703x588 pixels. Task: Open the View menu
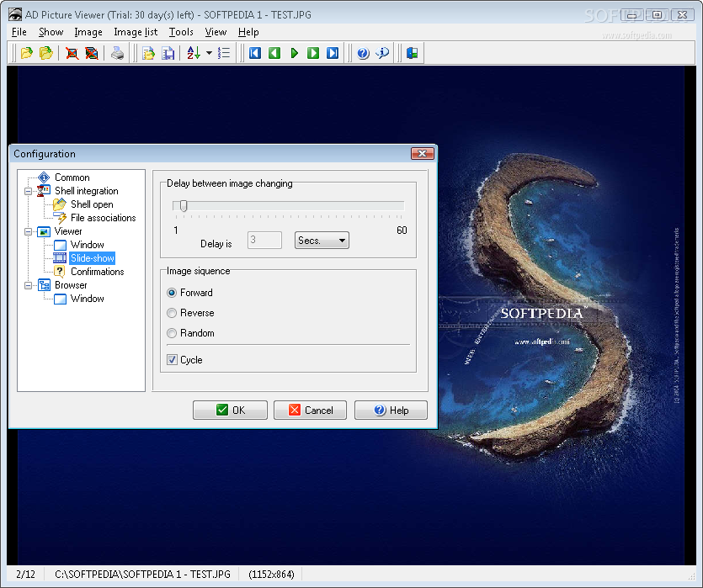[216, 32]
